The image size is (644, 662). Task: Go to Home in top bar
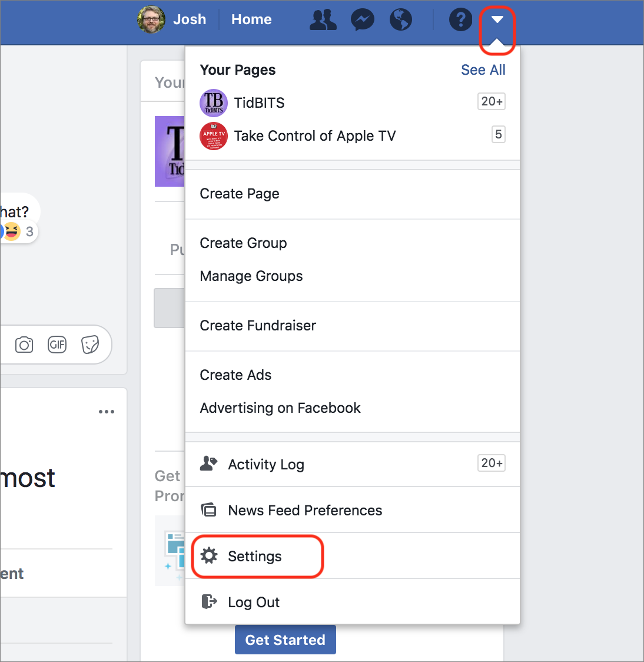pos(251,19)
